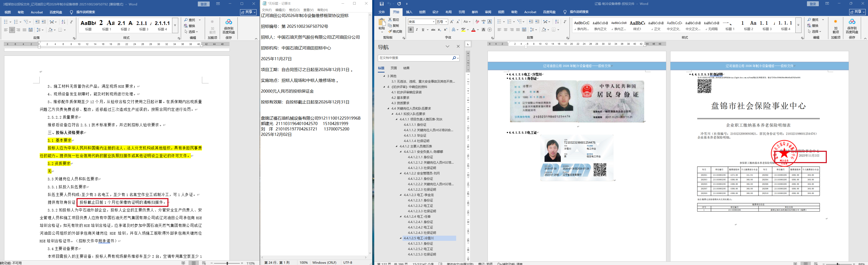Clear all formatting in right Word ribbon
This screenshot has height=265, width=868.
point(477,22)
